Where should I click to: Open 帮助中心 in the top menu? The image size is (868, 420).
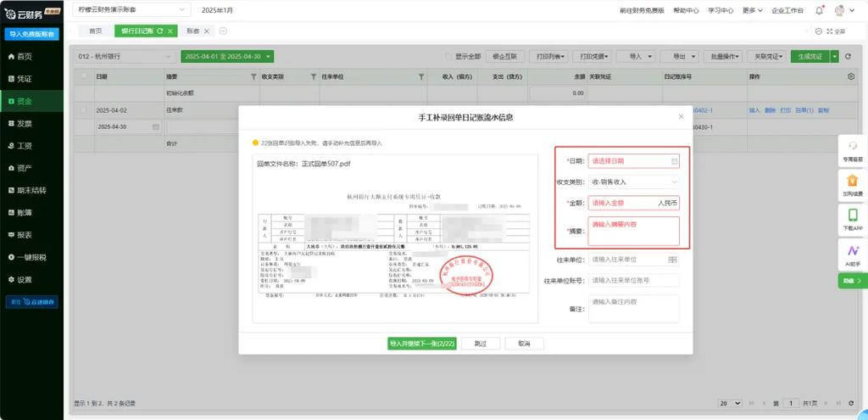(686, 10)
